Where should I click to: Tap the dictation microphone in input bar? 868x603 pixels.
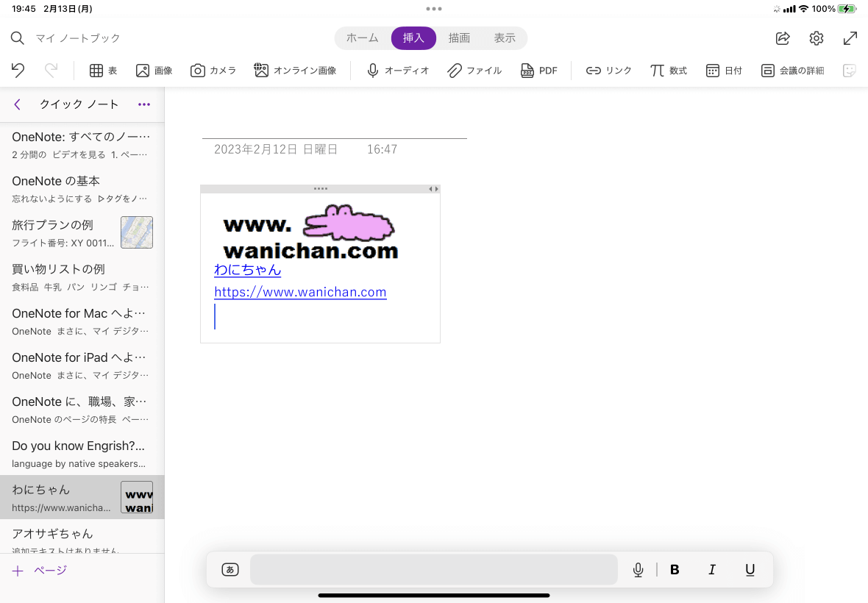[x=638, y=569]
